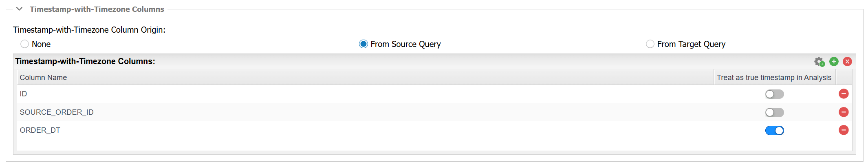868x167 pixels.
Task: Collapse the Timestamp-with-Timezone Columns section chevron
Action: click(x=19, y=9)
